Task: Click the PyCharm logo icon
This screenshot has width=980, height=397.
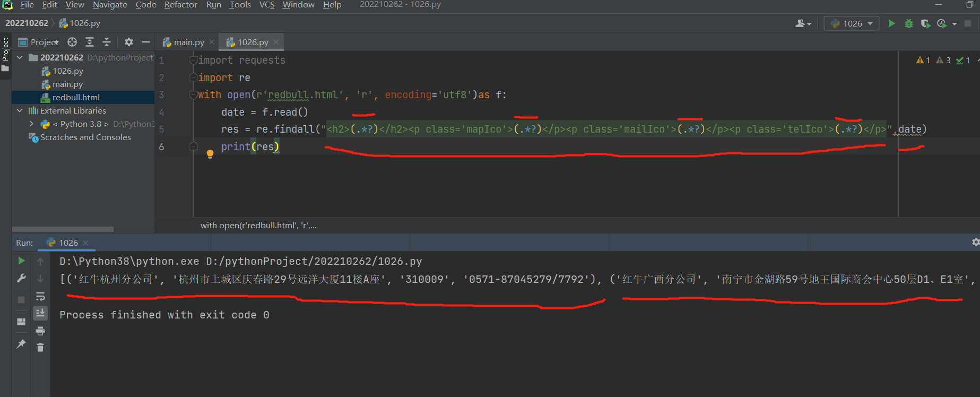Action: click(x=7, y=5)
